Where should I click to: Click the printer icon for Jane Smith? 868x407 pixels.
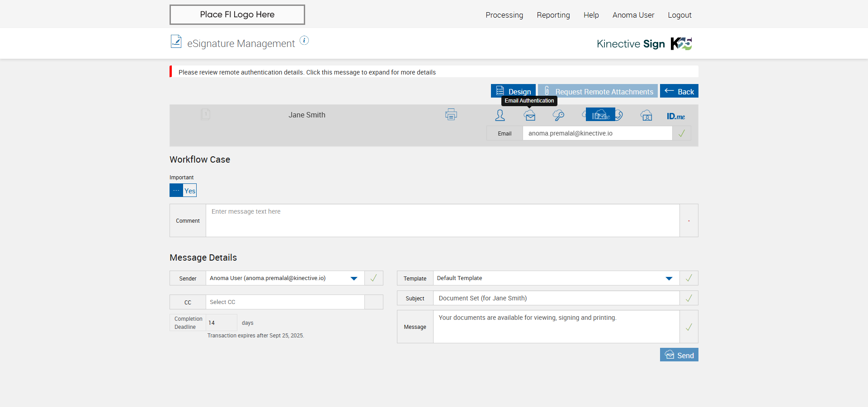tap(451, 115)
